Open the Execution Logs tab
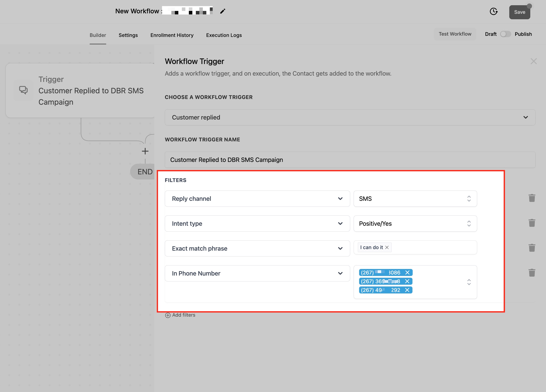546x392 pixels. [x=224, y=35]
